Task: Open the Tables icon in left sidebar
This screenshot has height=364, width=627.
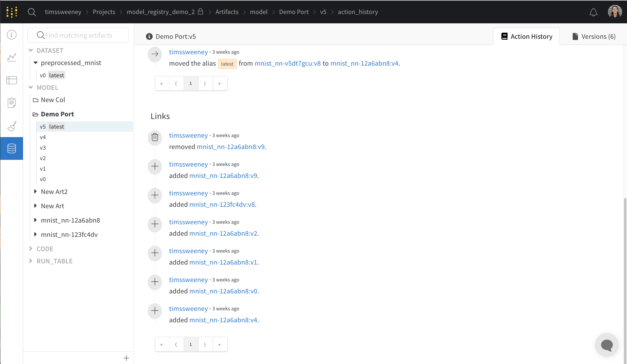Action: 12,80
